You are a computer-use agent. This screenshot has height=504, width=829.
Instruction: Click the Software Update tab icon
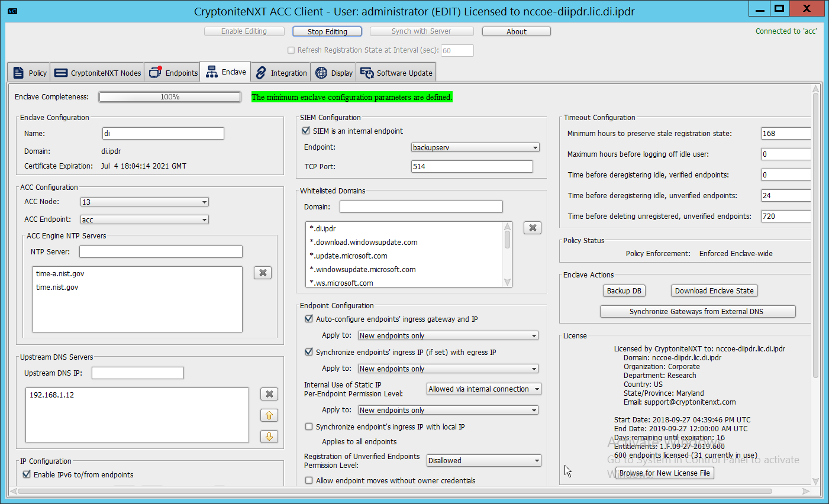tap(367, 73)
